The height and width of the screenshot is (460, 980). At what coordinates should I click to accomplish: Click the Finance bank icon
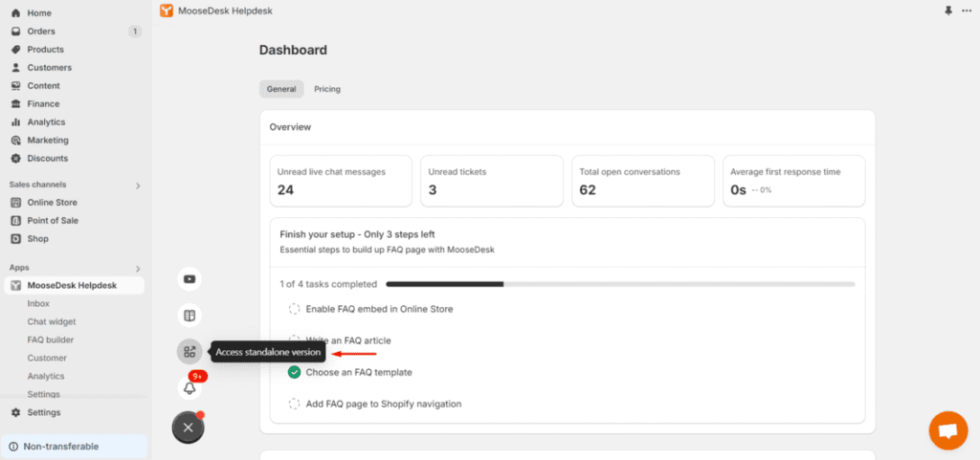[15, 103]
